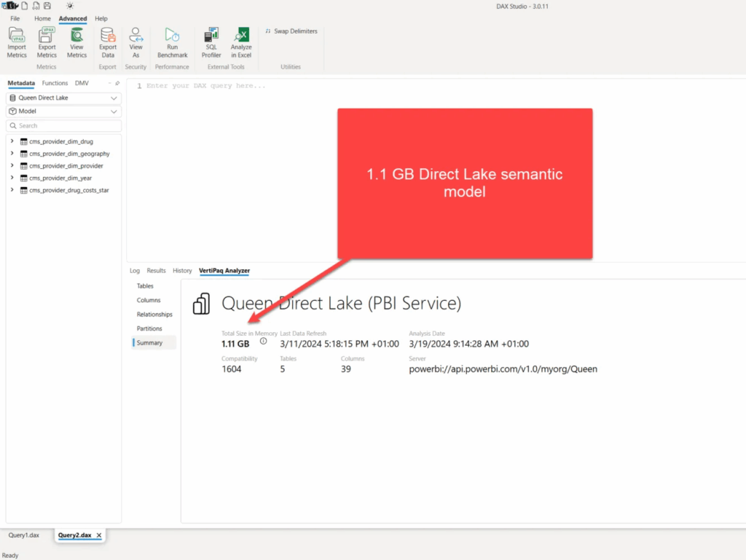Click new document icon in title bar
Screen dimensions: 746x560
pyautogui.click(x=24, y=6)
